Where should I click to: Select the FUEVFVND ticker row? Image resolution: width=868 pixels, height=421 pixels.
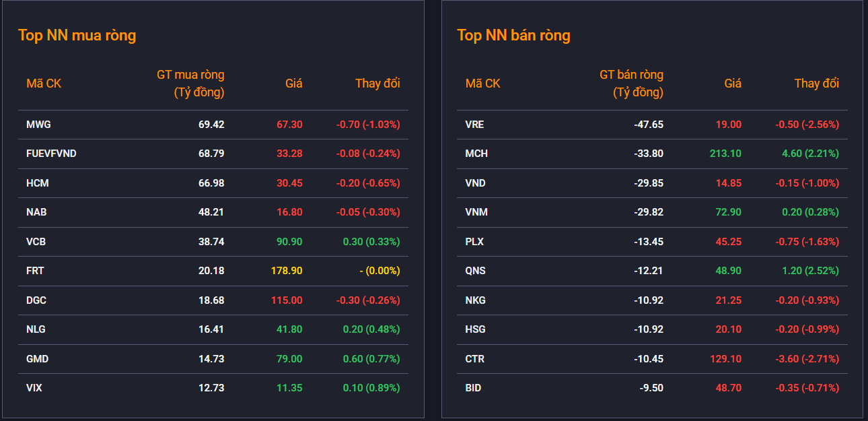tap(213, 154)
